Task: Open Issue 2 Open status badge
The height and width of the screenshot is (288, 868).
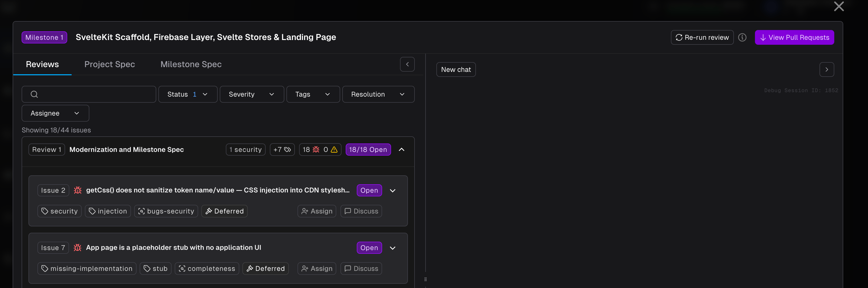Action: click(369, 190)
